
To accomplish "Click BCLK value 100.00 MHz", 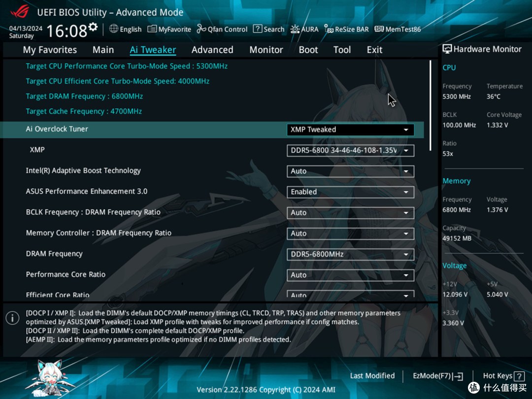I will 459,125.
